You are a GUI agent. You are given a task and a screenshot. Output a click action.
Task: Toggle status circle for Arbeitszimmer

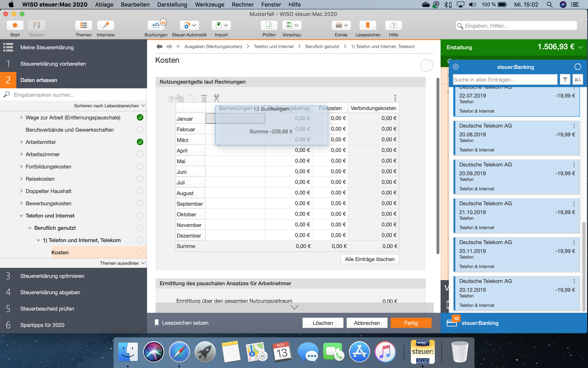pyautogui.click(x=140, y=154)
